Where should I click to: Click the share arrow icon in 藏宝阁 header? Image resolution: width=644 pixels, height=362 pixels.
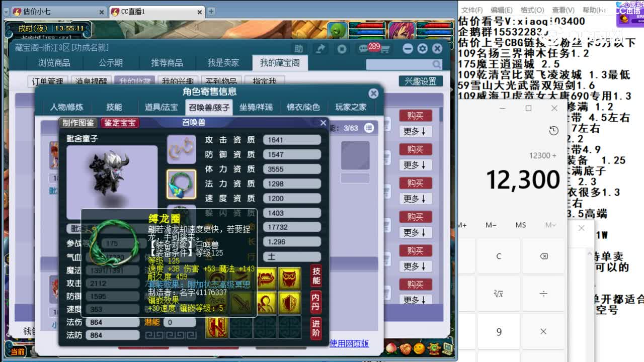click(320, 49)
